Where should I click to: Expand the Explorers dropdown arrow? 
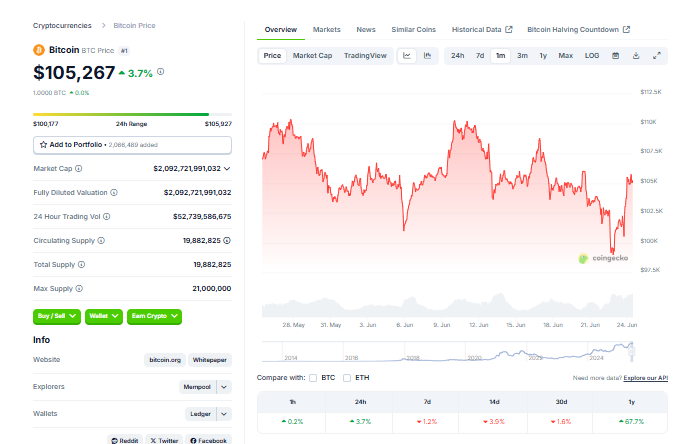point(224,387)
